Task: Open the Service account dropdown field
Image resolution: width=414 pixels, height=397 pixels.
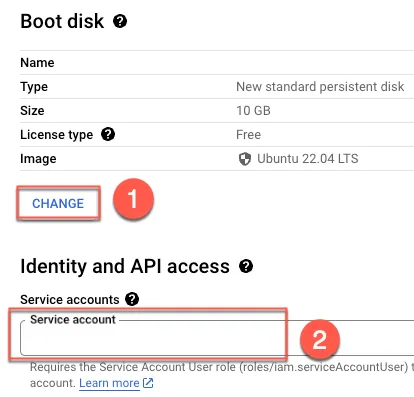Action: click(x=217, y=338)
